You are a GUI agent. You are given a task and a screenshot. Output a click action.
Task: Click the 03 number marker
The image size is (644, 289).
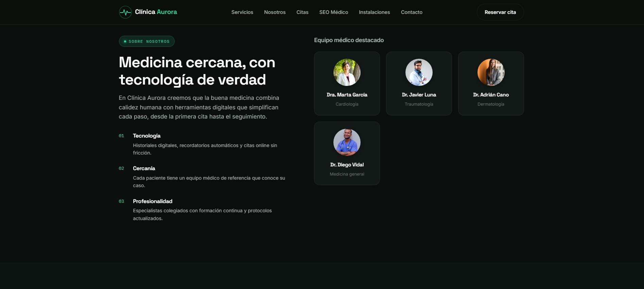coord(121,201)
